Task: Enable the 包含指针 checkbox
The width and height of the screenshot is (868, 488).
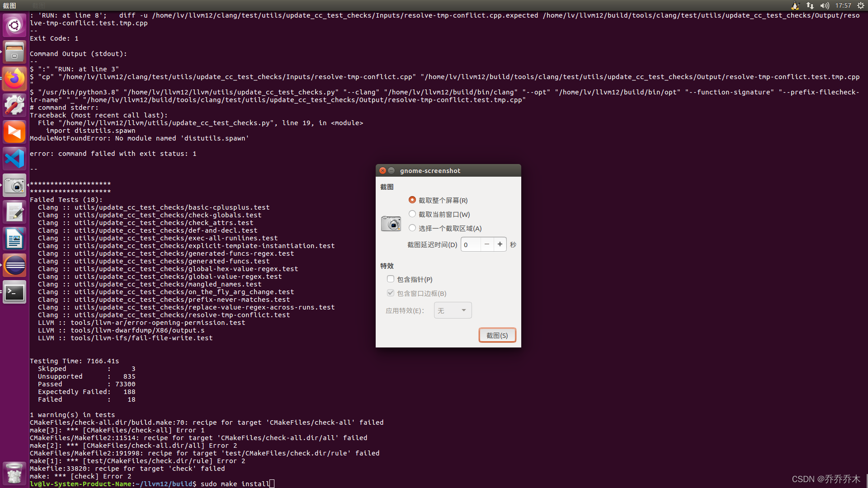Action: click(x=391, y=279)
